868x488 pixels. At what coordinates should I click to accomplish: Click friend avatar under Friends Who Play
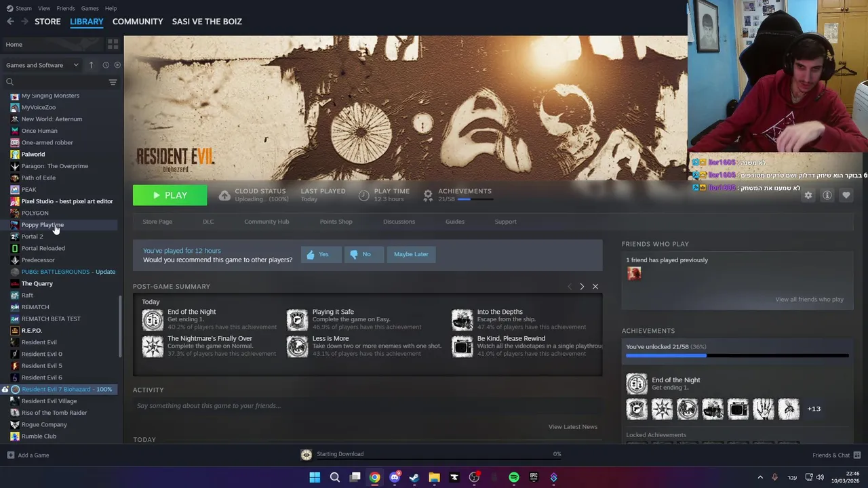pos(634,273)
